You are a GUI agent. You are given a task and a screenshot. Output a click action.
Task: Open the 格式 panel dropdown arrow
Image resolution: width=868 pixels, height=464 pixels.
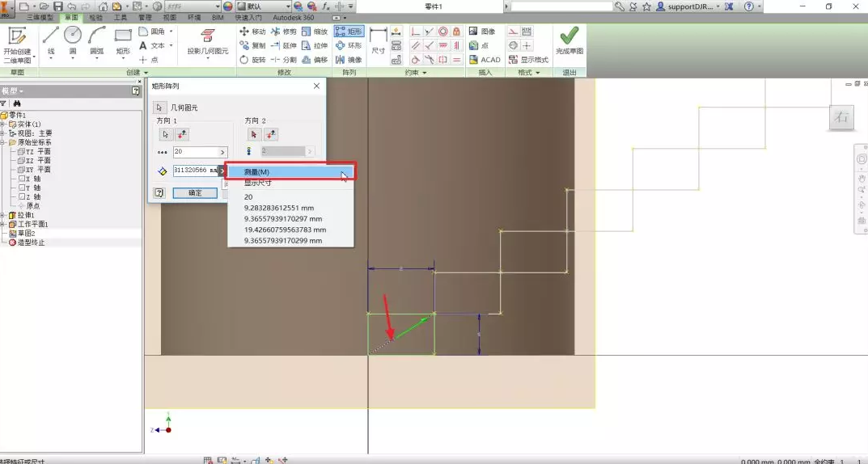point(537,73)
